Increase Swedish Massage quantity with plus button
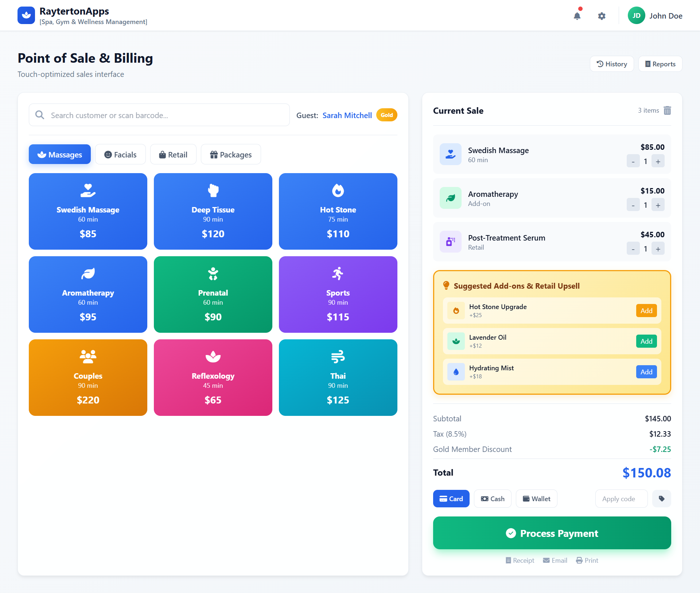700x593 pixels. [658, 161]
